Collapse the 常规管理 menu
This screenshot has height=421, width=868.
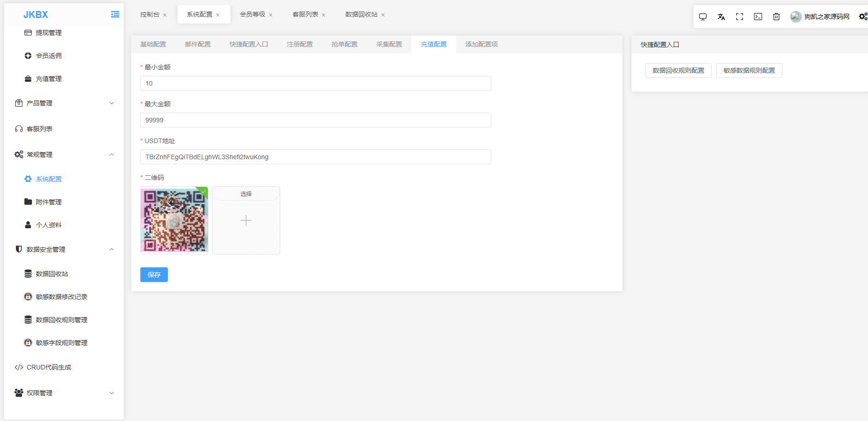coord(63,155)
